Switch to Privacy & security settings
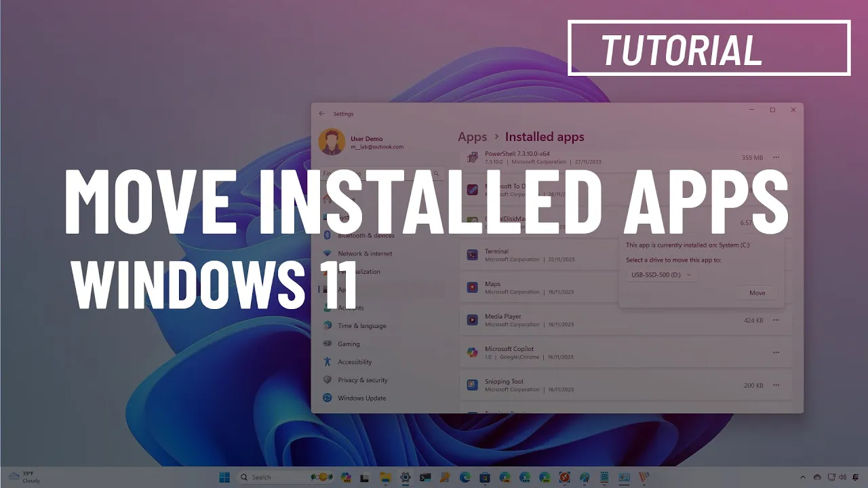Image resolution: width=868 pixels, height=488 pixels. [x=382, y=380]
